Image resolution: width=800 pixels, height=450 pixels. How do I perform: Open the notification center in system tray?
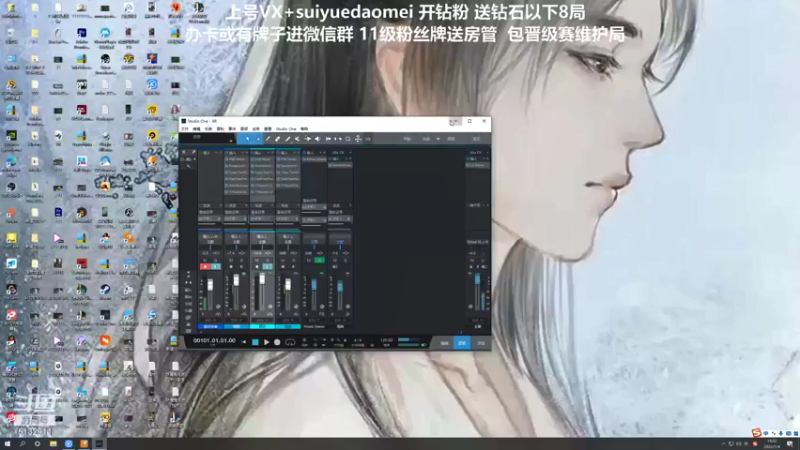(790, 444)
